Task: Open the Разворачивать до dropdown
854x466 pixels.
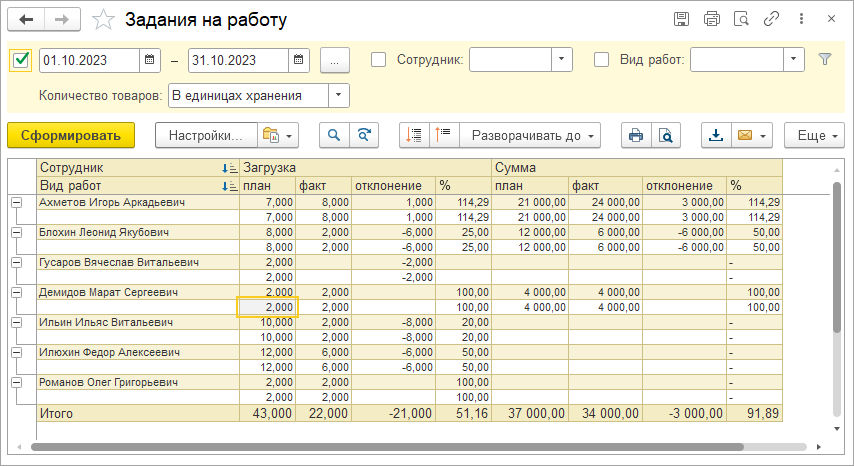Action: (x=530, y=135)
